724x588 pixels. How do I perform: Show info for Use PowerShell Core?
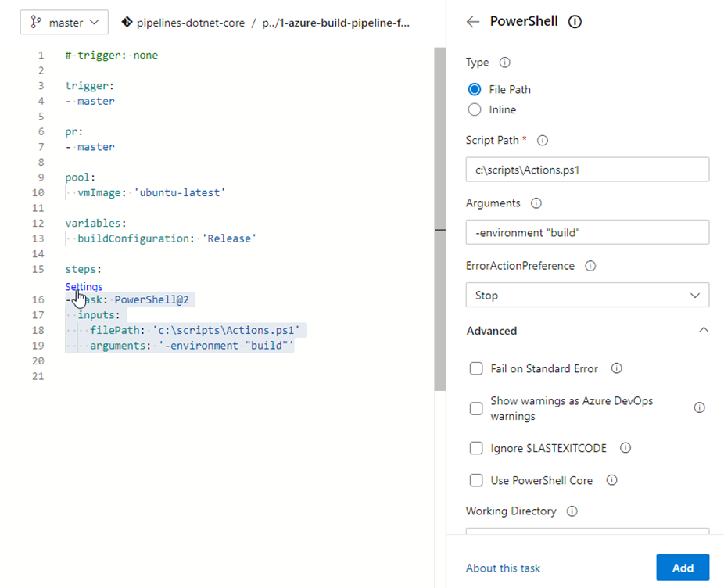(x=611, y=480)
